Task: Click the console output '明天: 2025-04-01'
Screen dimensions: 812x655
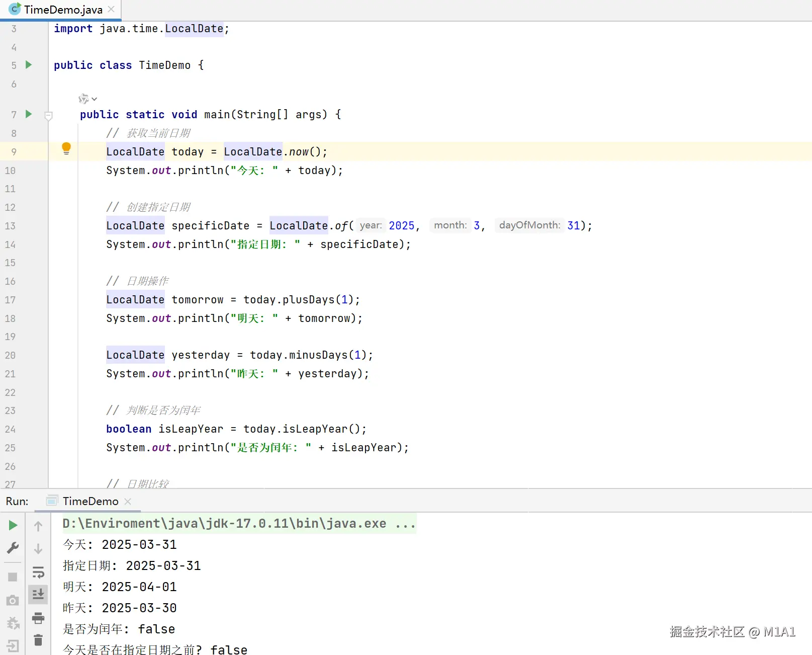Action: (120, 587)
